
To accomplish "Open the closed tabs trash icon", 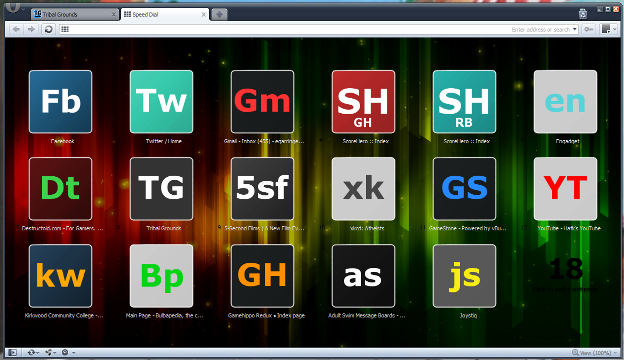I will pyautogui.click(x=583, y=14).
